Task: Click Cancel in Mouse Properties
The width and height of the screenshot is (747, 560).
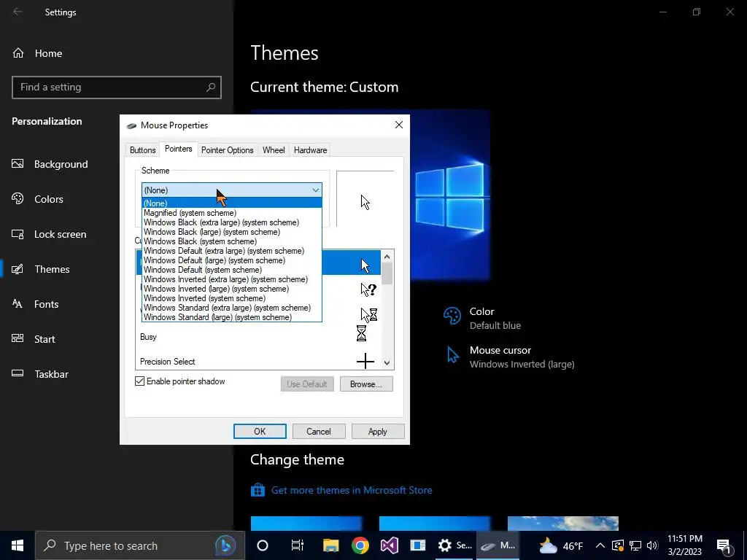Action: (x=319, y=432)
